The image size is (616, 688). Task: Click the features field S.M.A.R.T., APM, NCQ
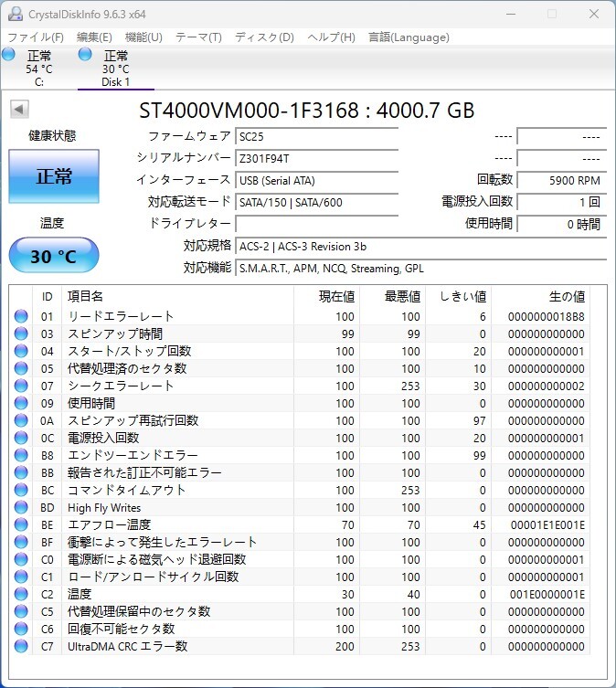(421, 268)
